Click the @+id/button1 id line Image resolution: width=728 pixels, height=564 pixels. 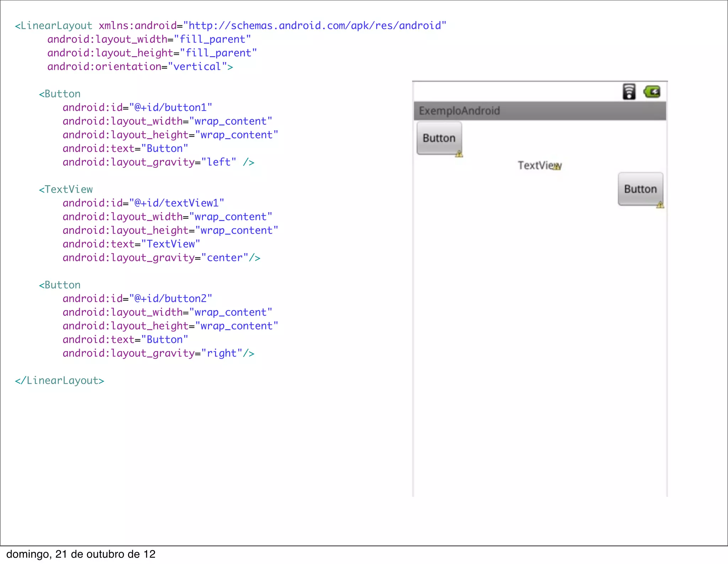tap(137, 107)
